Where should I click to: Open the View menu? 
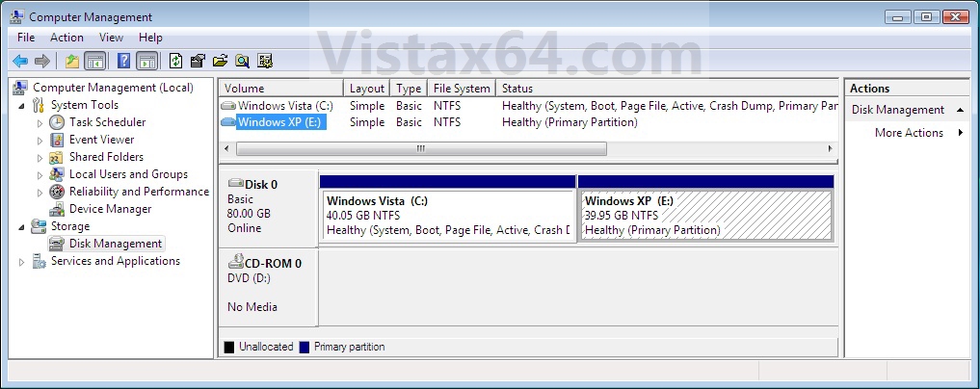coord(111,38)
